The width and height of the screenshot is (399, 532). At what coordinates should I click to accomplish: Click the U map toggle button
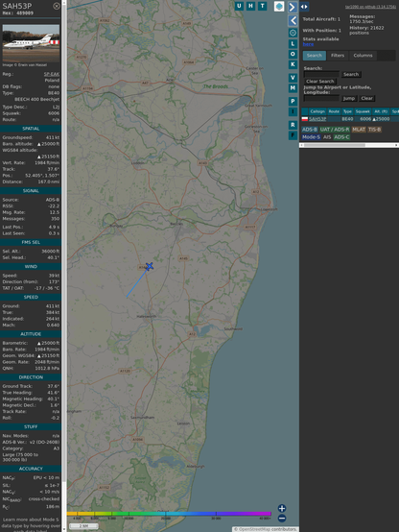pyautogui.click(x=239, y=6)
